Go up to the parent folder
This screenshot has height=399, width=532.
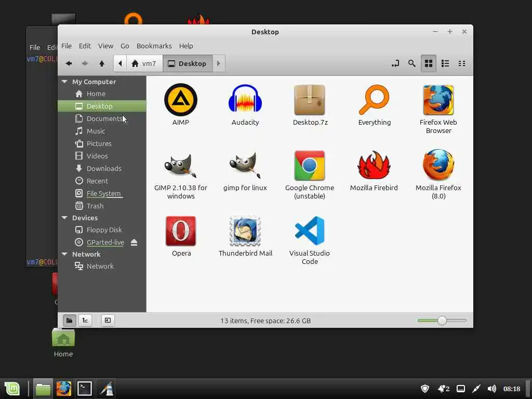[102, 63]
